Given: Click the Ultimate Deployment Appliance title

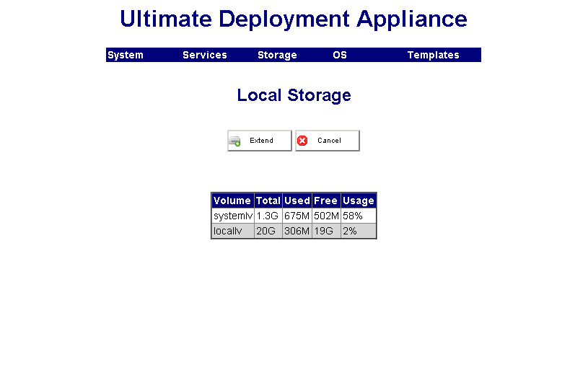Looking at the screenshot, I should coord(294,19).
